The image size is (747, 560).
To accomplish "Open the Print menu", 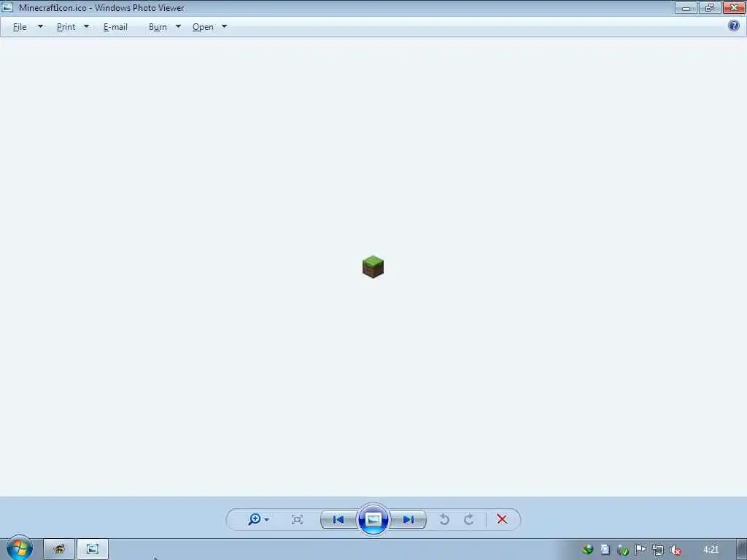I will [66, 27].
